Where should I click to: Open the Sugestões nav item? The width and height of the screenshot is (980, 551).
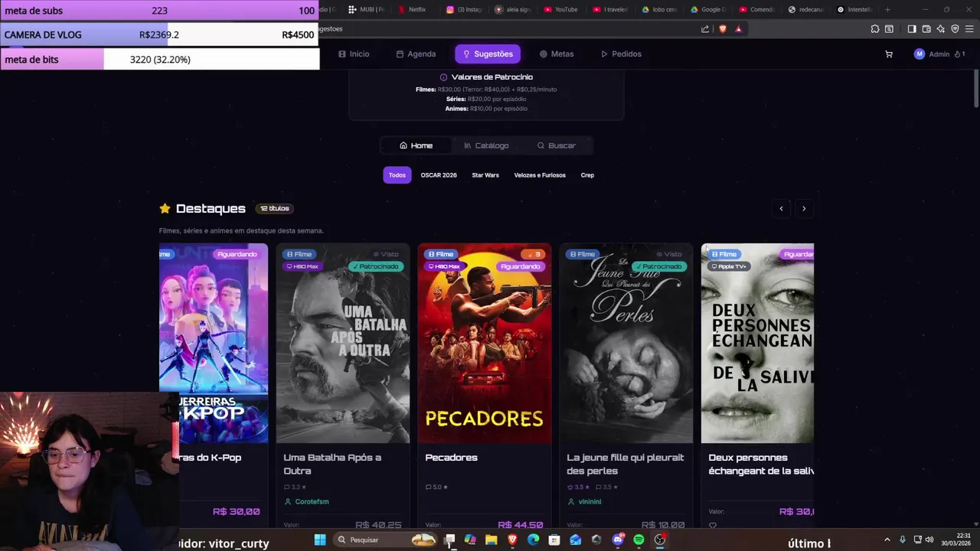[x=488, y=54]
